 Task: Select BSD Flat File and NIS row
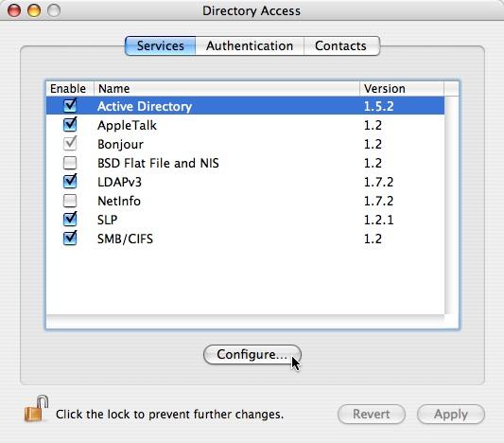pos(245,163)
